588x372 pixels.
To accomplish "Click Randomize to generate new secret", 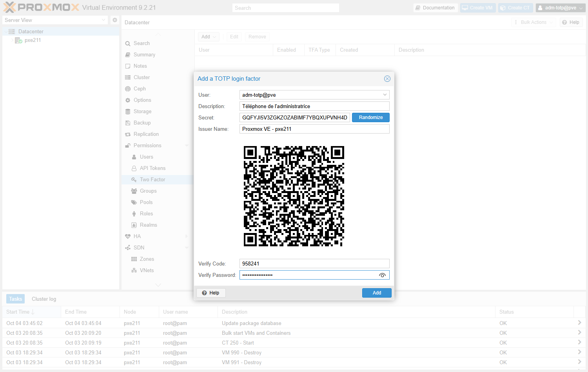I will [371, 117].
